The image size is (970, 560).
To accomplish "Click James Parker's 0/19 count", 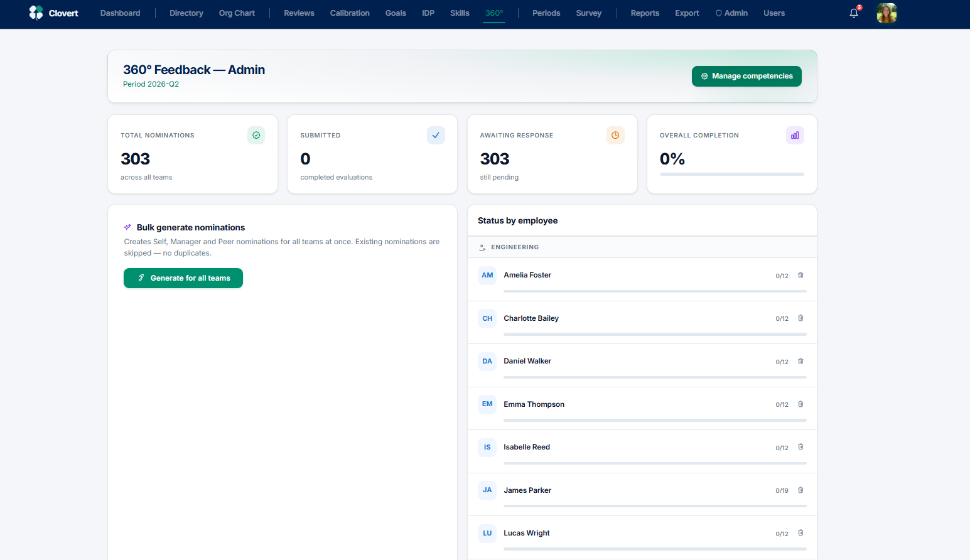I will coord(782,491).
